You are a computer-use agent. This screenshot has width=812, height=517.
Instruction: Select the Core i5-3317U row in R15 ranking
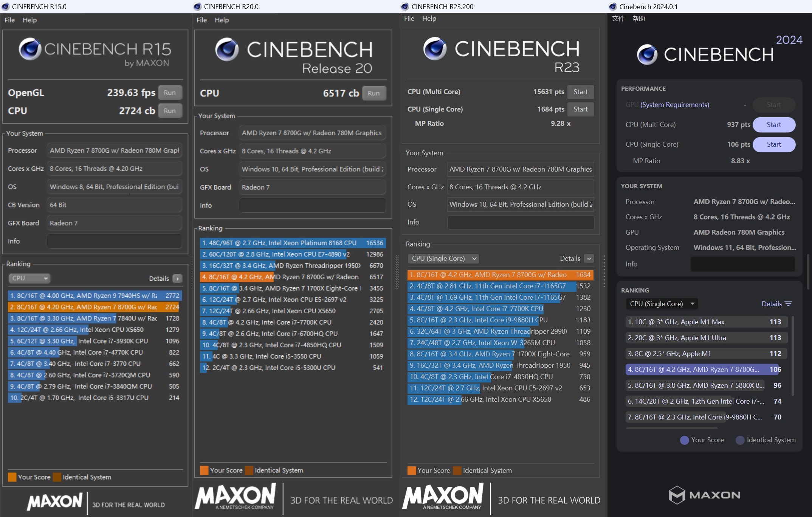tap(95, 398)
